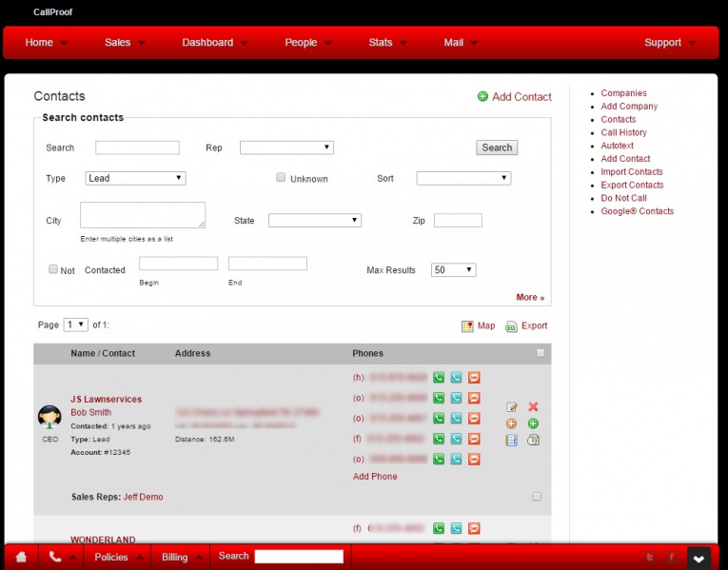Screen dimensions: 728x570
Task: Click the notebook icon in contact actions
Action: click(512, 440)
